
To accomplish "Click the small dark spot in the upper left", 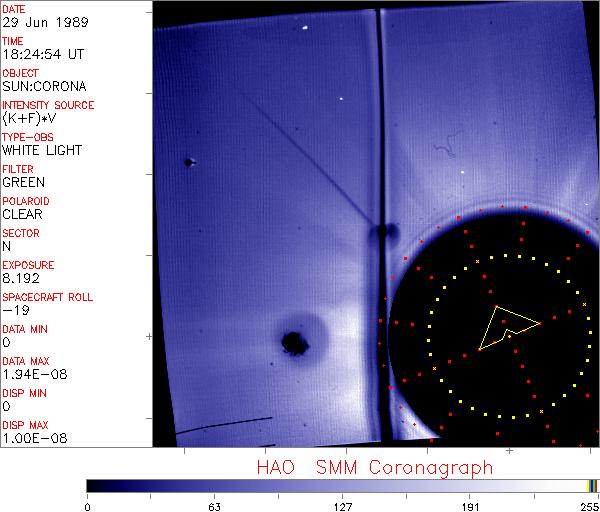I will (187, 162).
